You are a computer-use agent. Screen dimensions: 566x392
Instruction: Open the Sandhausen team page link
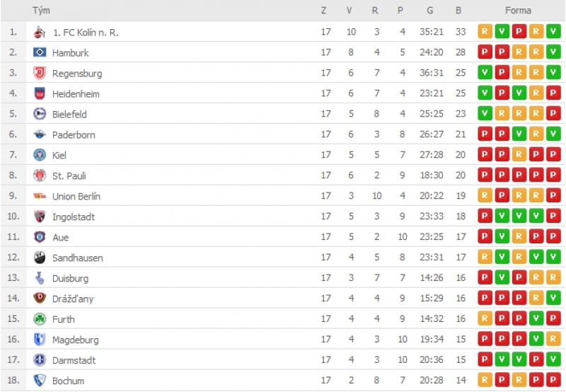tap(78, 258)
